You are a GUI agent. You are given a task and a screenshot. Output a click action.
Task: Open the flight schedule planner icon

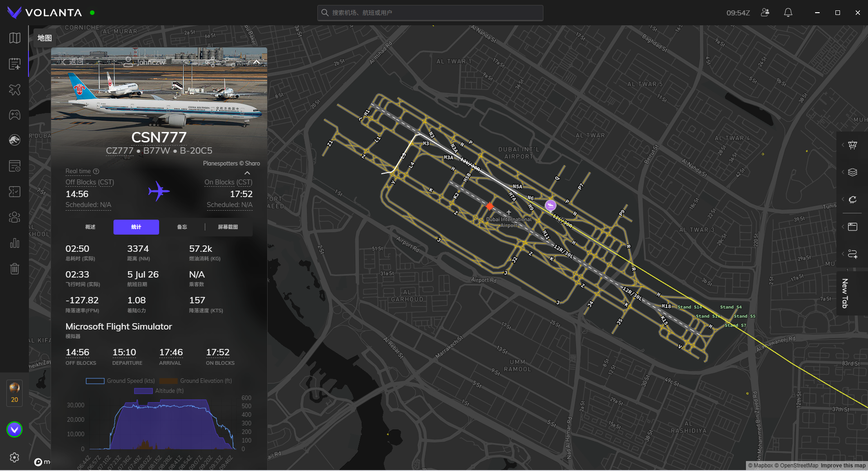14,64
